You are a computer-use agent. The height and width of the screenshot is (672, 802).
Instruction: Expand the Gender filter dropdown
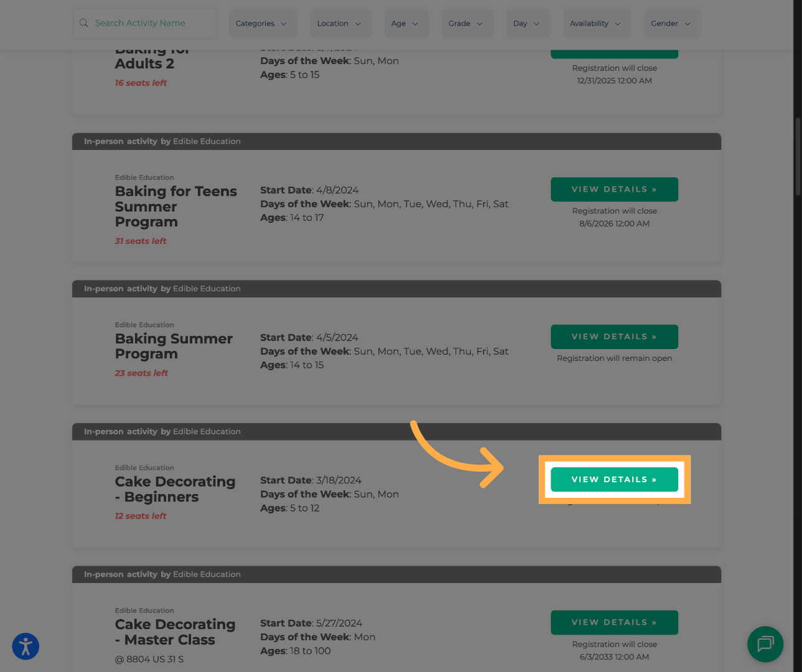click(671, 24)
